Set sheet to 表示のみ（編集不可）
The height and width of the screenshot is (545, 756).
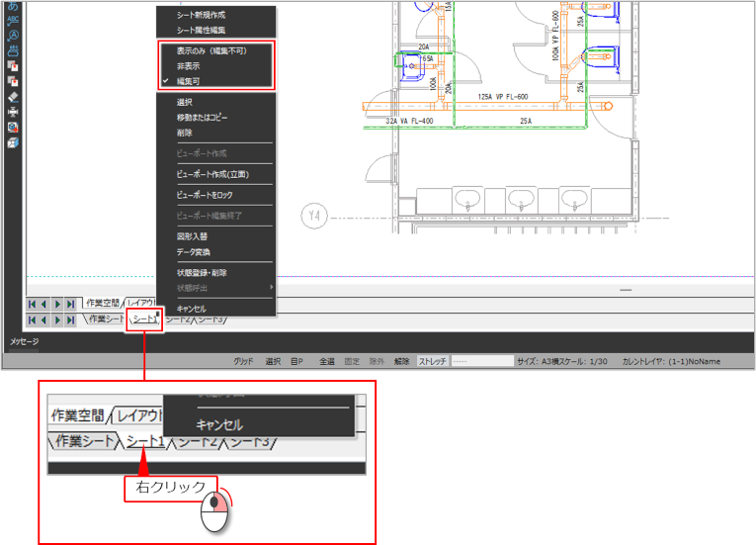coord(210,50)
